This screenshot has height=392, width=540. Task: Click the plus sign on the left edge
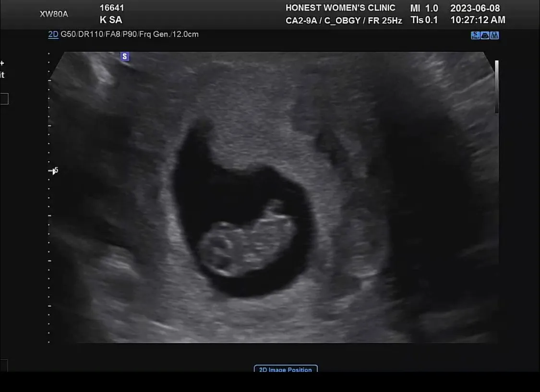click(2, 63)
